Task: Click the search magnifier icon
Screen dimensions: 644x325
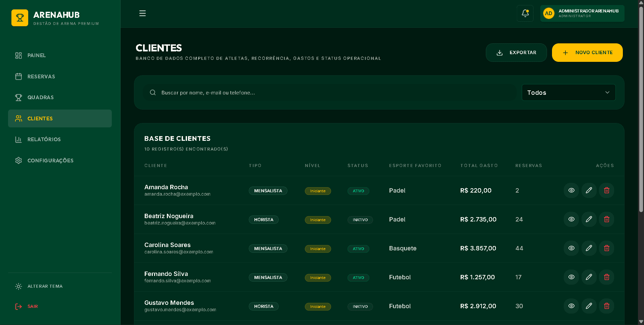Action: pyautogui.click(x=153, y=93)
